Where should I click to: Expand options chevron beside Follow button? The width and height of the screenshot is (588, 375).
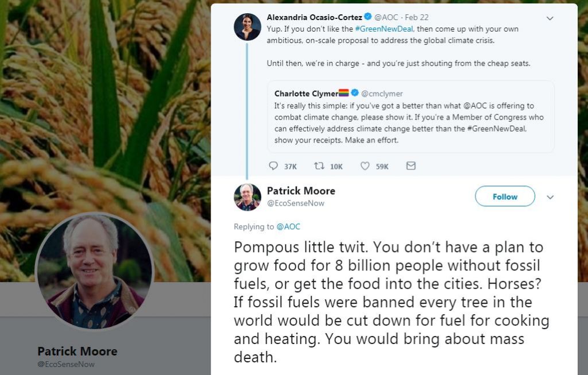[550, 197]
